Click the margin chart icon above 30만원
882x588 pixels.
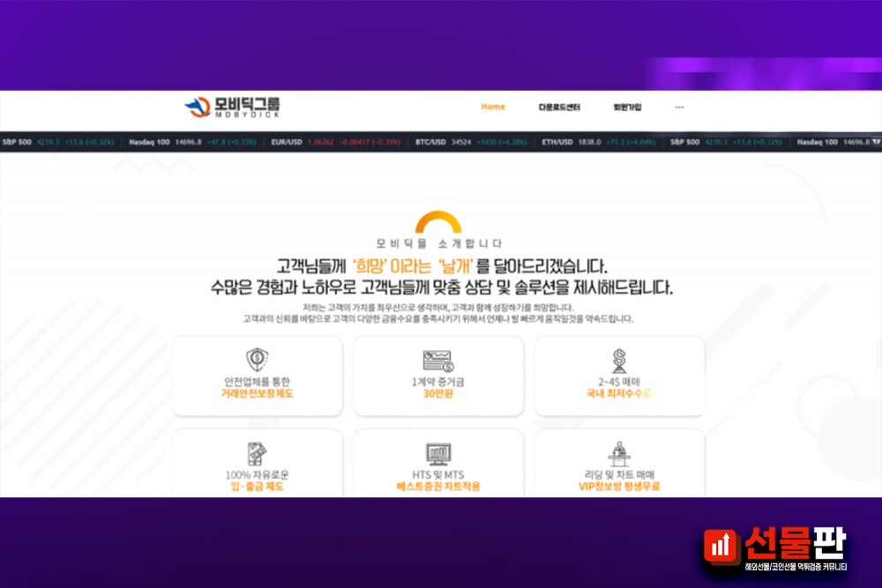[437, 361]
